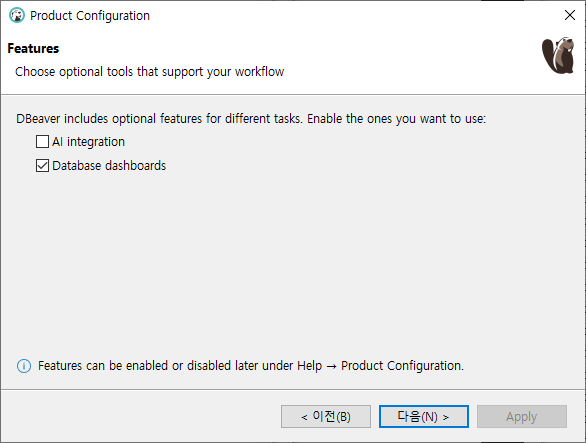
Task: Enable the AI integration checkbox
Action: click(42, 142)
